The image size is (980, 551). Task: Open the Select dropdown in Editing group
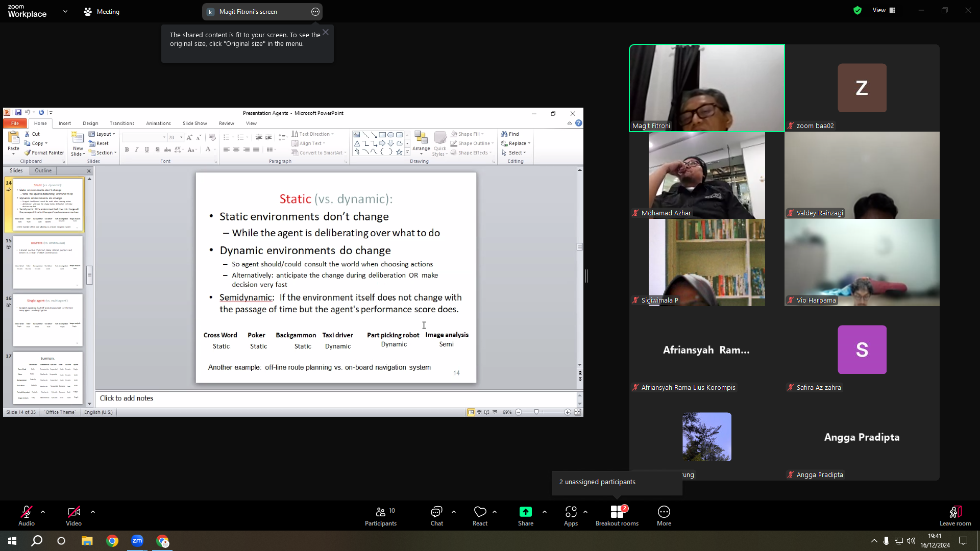[513, 153]
